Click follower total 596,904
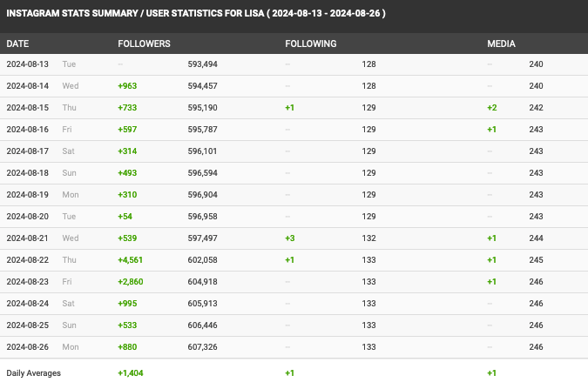This screenshot has height=389, width=588. click(x=202, y=195)
